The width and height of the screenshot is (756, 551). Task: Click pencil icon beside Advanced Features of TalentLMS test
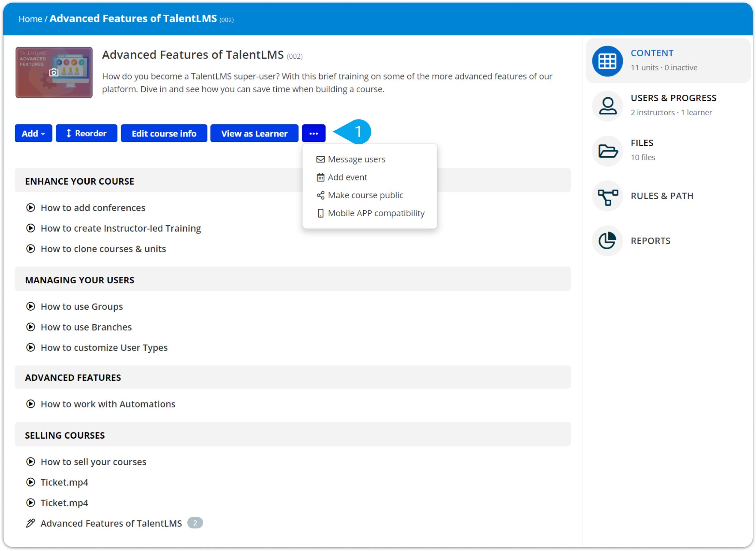click(x=30, y=524)
